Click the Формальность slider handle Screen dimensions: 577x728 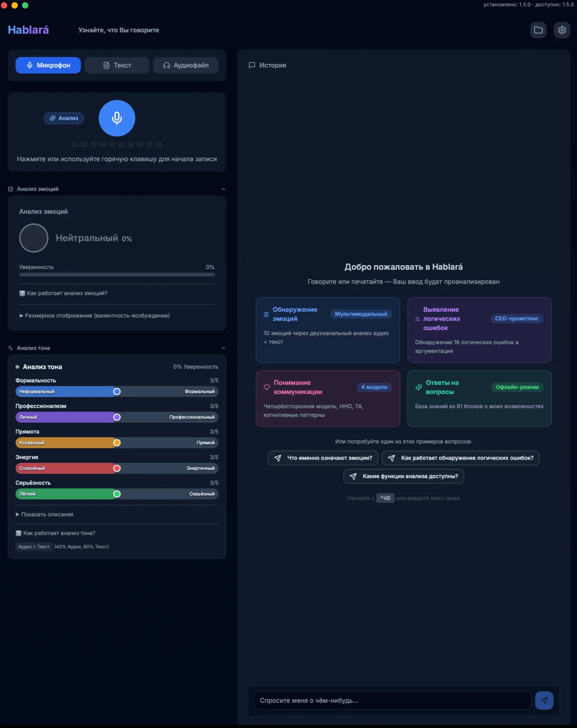point(117,392)
